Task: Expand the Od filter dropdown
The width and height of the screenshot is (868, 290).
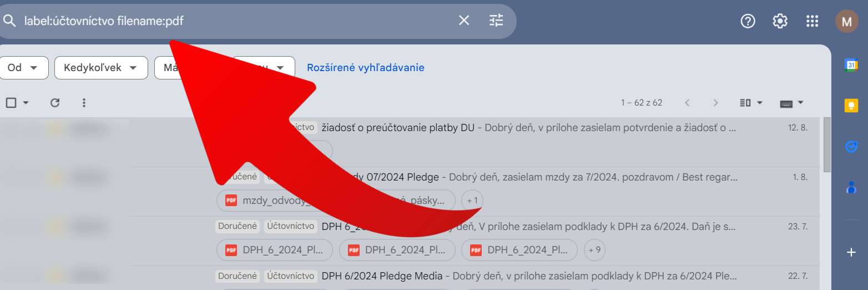Action: pos(23,68)
